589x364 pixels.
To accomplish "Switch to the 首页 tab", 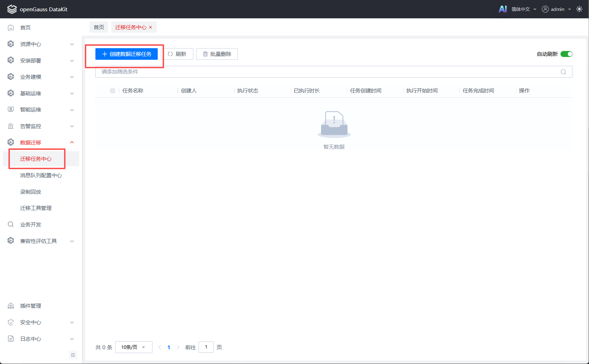I will click(99, 27).
